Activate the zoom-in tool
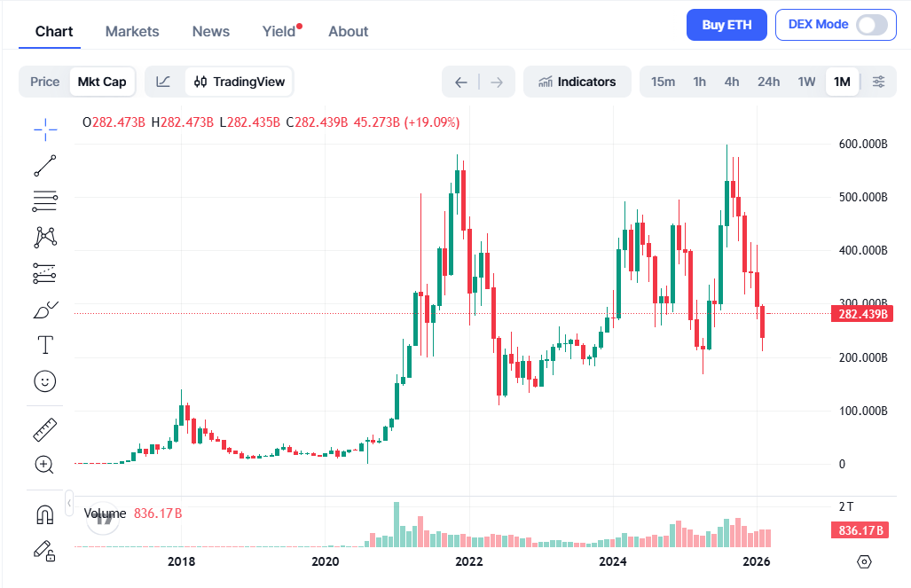This screenshot has height=588, width=911. (44, 464)
